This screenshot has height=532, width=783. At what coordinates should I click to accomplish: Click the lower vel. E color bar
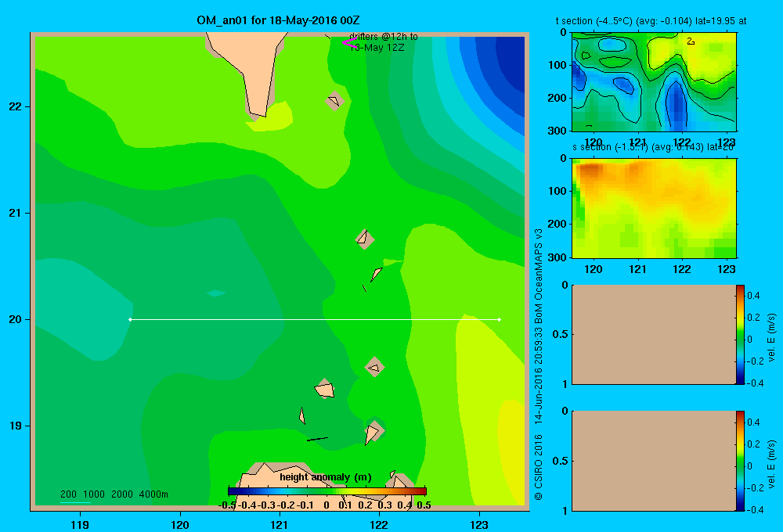[x=740, y=461]
